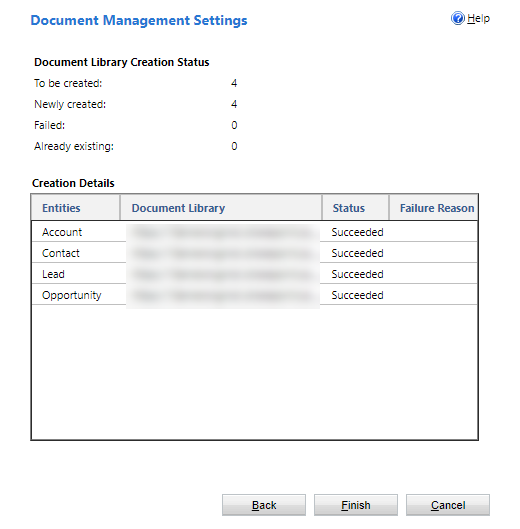Click the Document Library column header

point(221,208)
